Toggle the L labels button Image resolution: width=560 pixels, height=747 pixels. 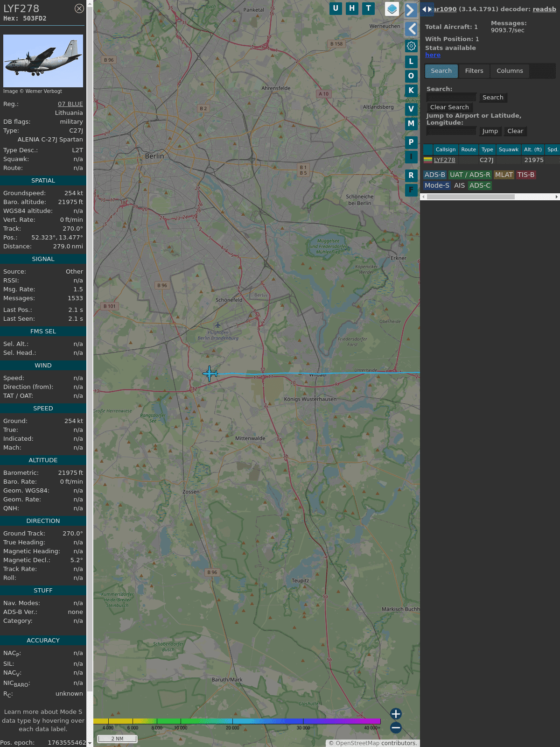point(411,61)
